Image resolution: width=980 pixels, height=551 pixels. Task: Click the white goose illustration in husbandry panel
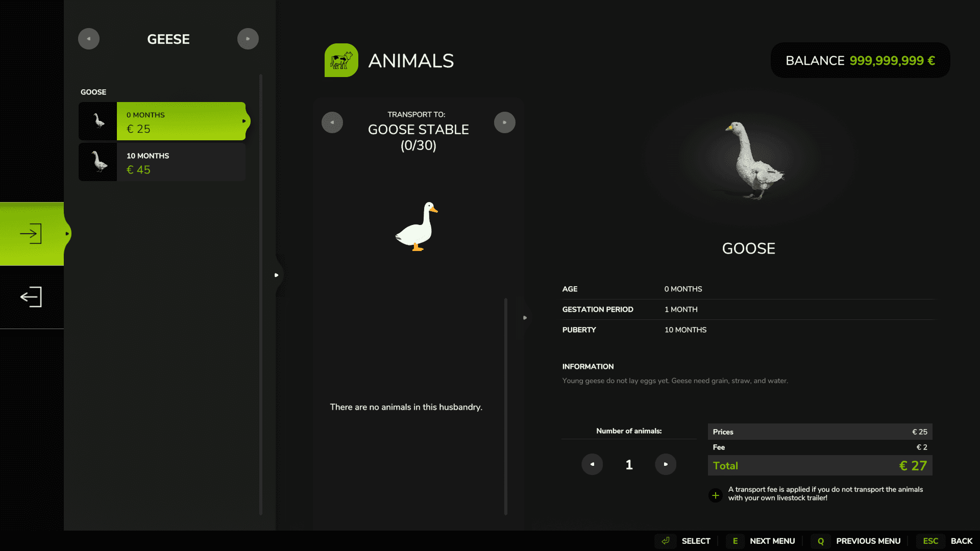tap(417, 227)
